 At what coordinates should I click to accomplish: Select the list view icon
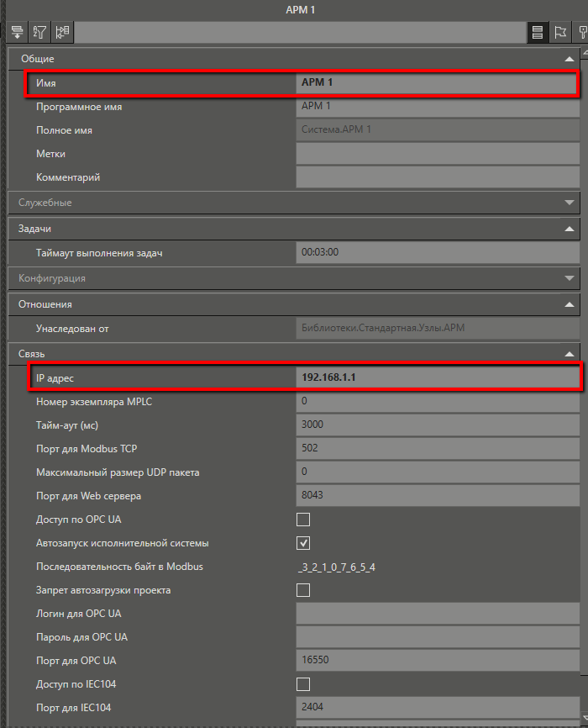pyautogui.click(x=537, y=33)
